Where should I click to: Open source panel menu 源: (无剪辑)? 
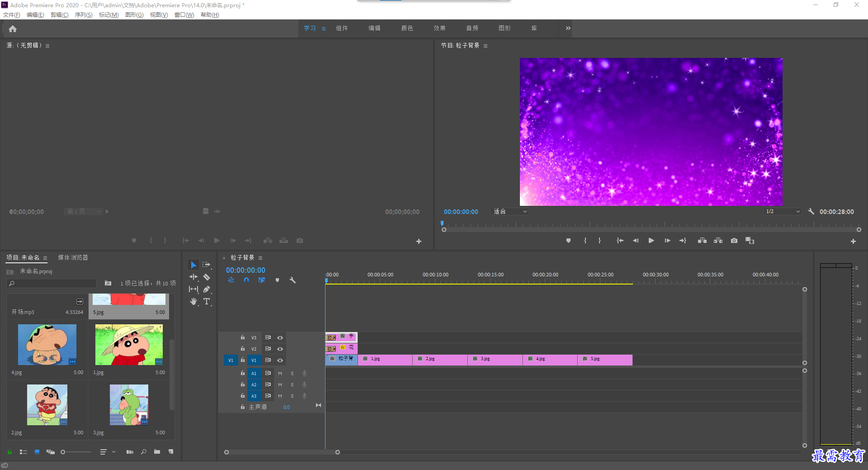(47, 46)
